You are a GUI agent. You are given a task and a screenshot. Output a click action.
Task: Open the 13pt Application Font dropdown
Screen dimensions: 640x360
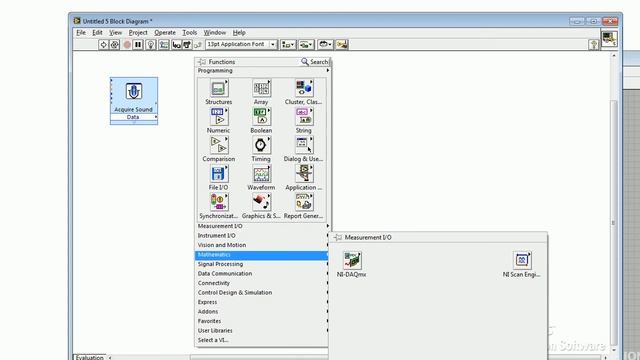click(x=242, y=44)
